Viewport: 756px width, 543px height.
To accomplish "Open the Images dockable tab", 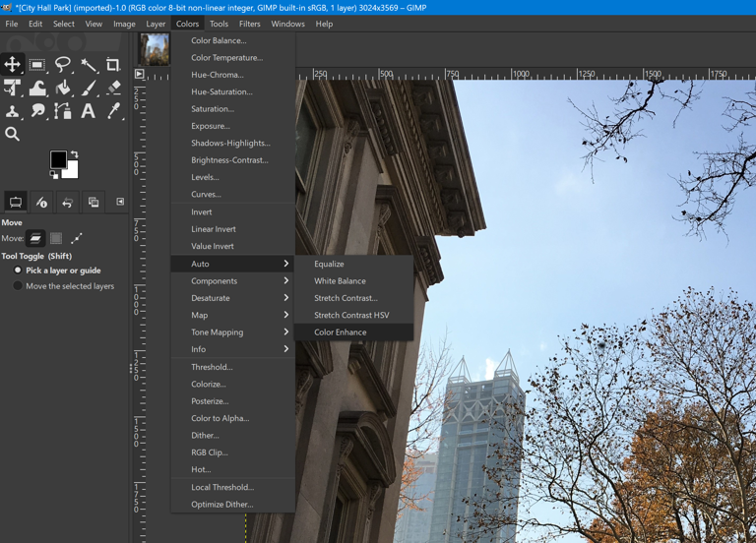I will (94, 202).
